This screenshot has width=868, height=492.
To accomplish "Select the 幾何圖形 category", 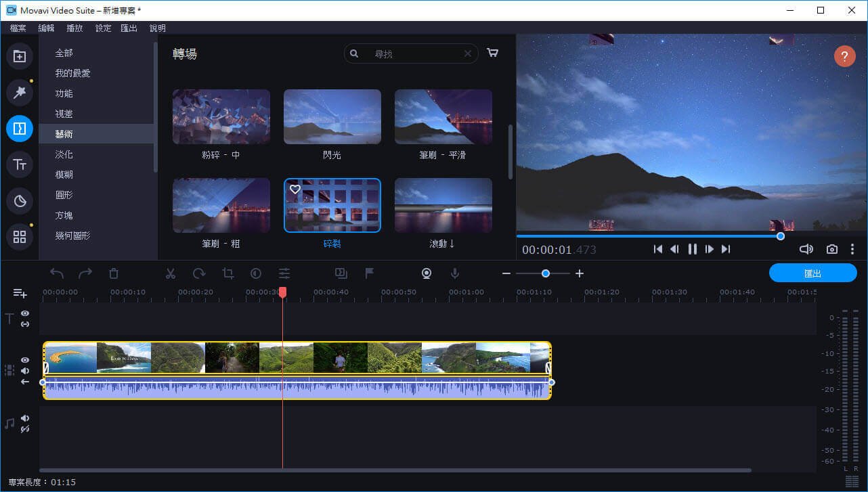I will coord(96,236).
